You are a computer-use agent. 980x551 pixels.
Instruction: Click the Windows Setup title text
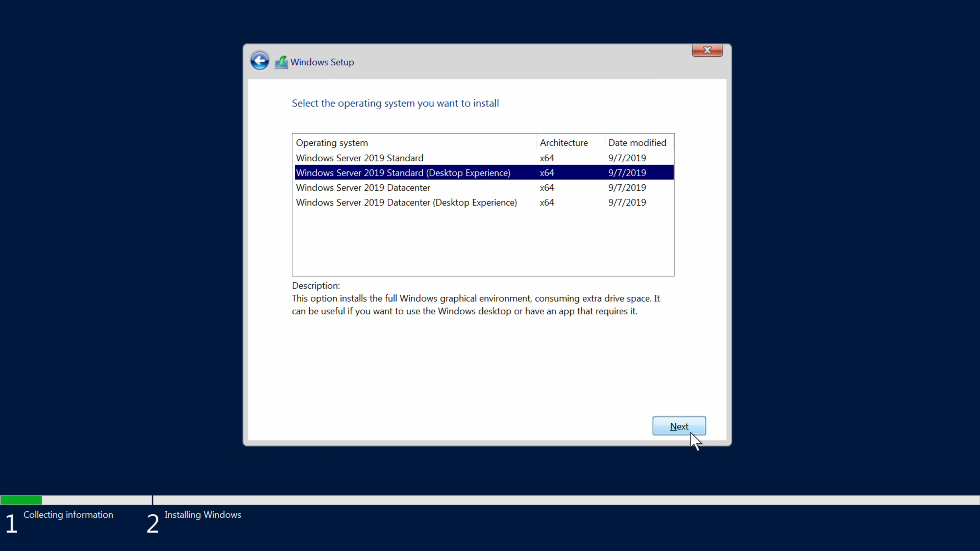point(322,62)
